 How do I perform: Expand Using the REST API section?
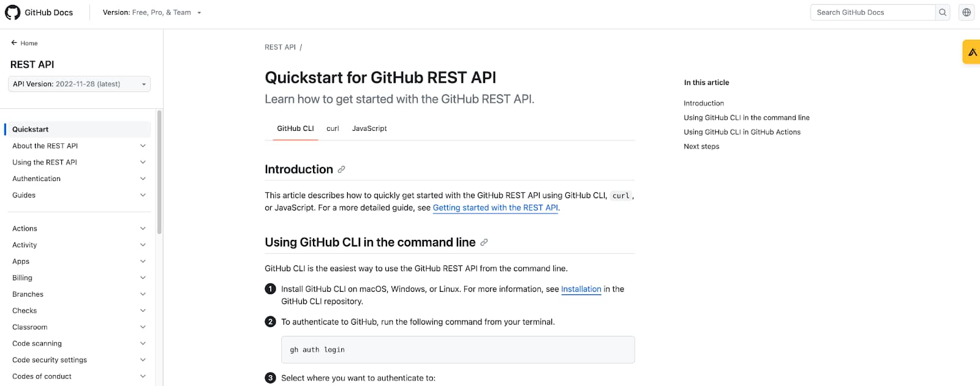point(143,162)
